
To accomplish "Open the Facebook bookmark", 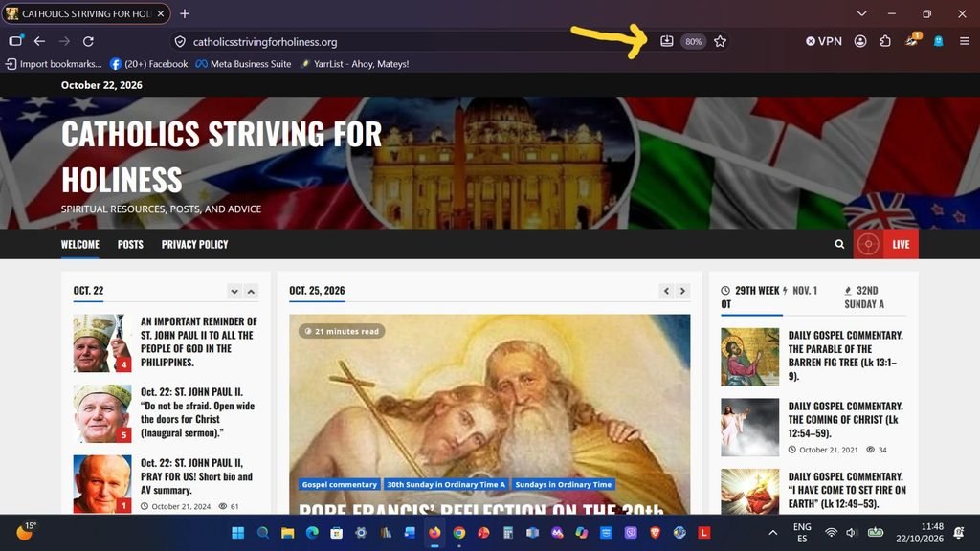I will tap(148, 64).
